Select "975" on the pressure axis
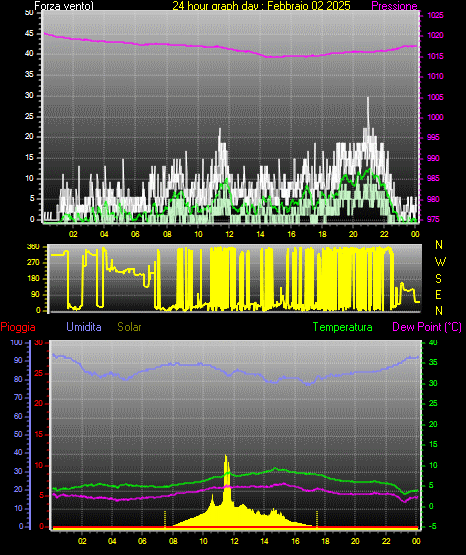 pyautogui.click(x=433, y=219)
